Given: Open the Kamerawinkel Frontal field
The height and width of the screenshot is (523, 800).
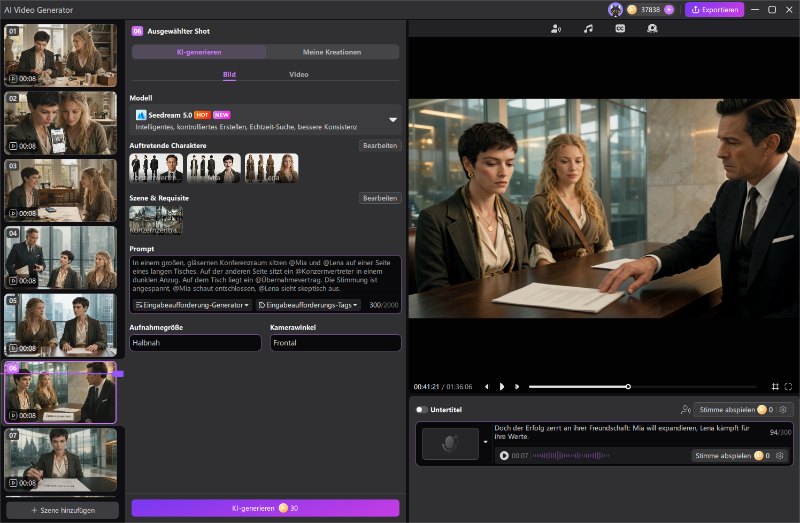Looking at the screenshot, I should 335,343.
